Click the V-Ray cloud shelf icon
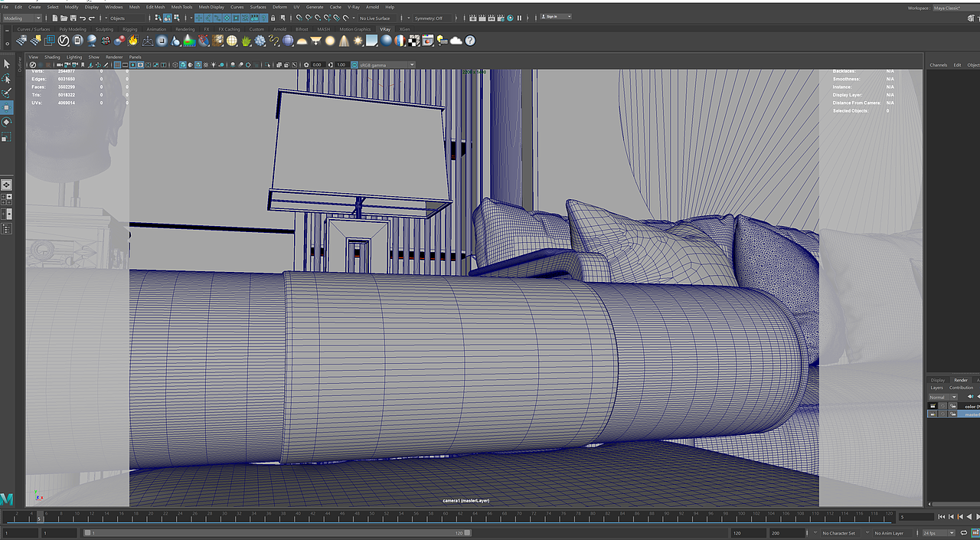 coord(456,40)
